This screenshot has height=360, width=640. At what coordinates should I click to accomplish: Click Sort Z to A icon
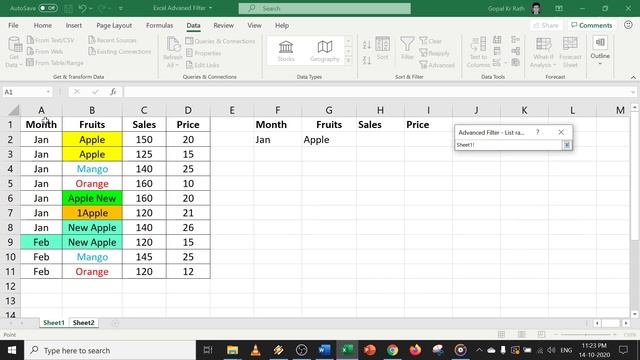tap(367, 60)
